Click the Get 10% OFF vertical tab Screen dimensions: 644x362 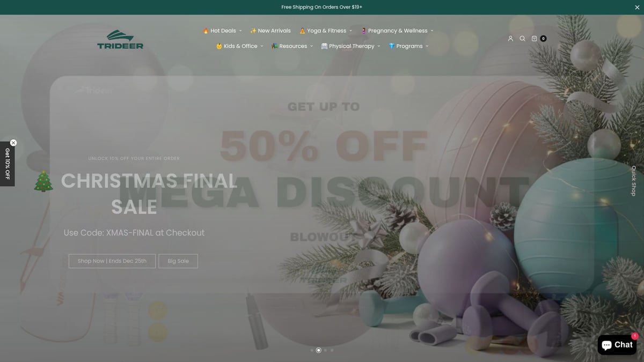tap(7, 164)
